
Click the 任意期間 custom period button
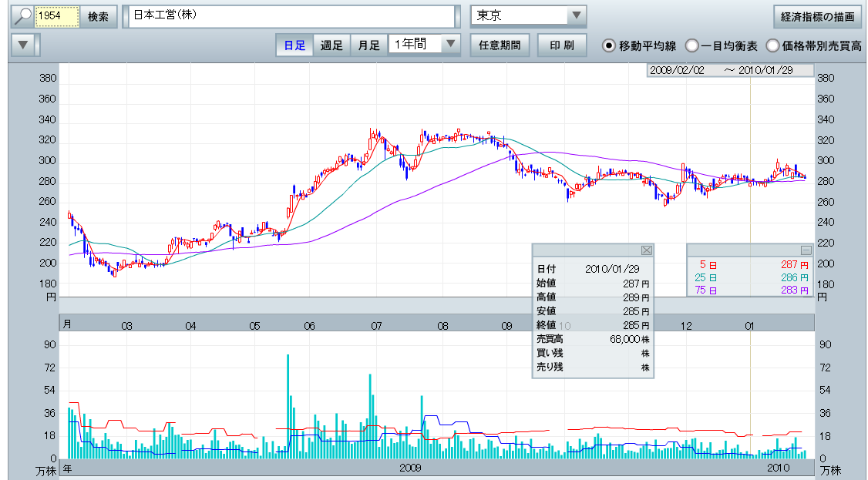click(500, 45)
